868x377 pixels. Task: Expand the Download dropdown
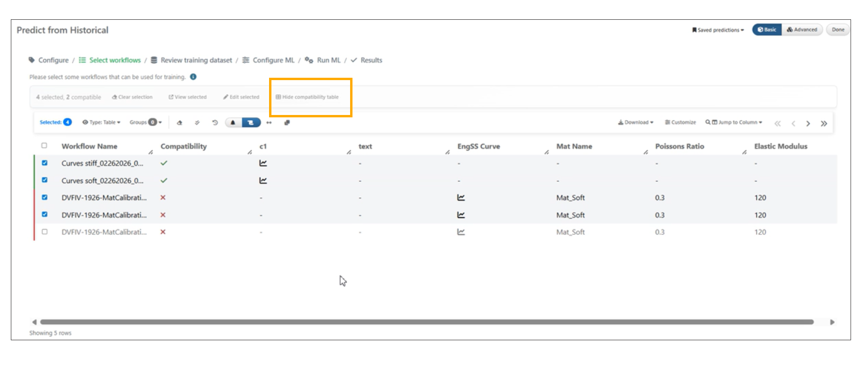click(636, 123)
